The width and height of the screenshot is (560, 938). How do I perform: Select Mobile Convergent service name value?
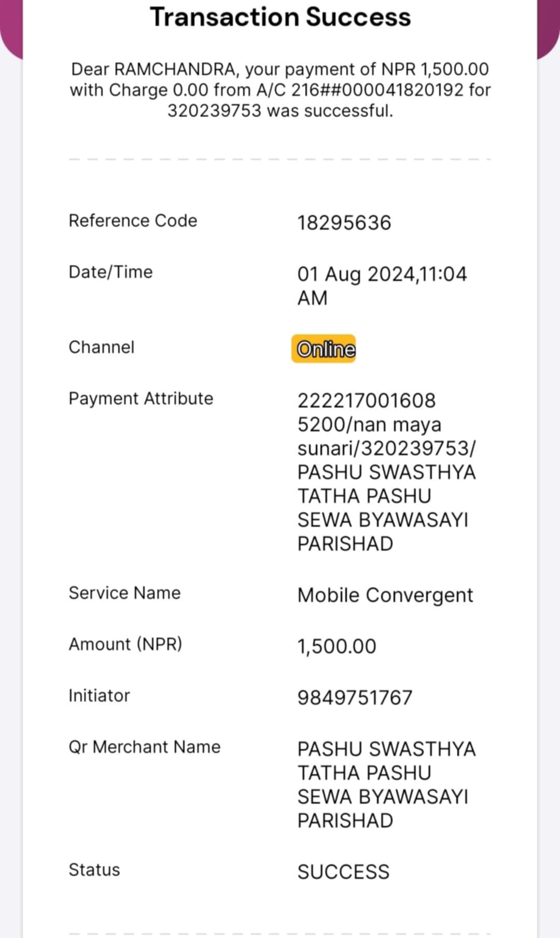[x=385, y=595]
